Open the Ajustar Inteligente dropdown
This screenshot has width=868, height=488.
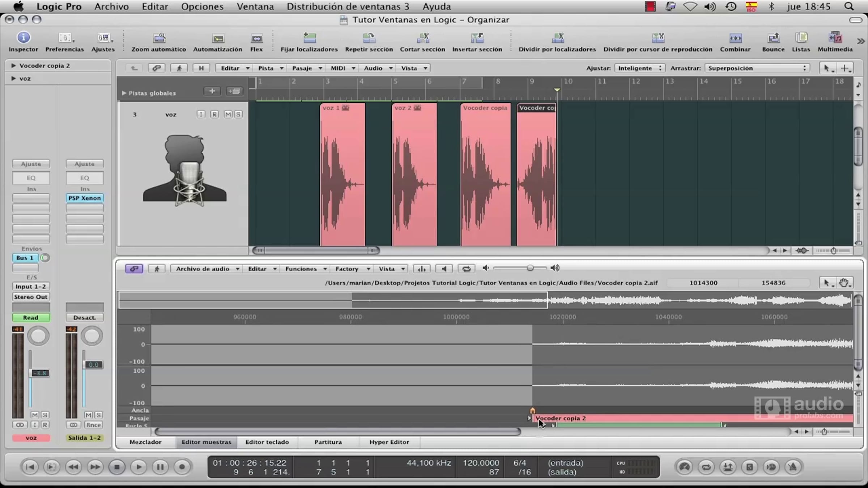pos(639,68)
